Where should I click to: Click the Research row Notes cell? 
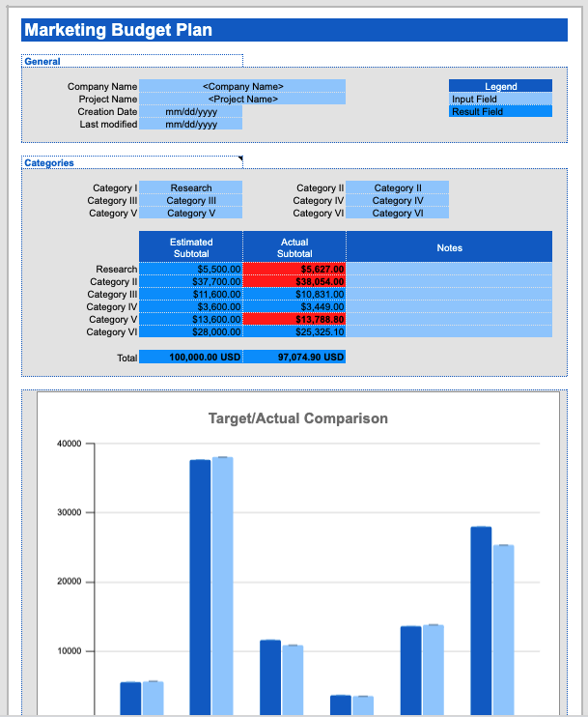click(x=449, y=269)
